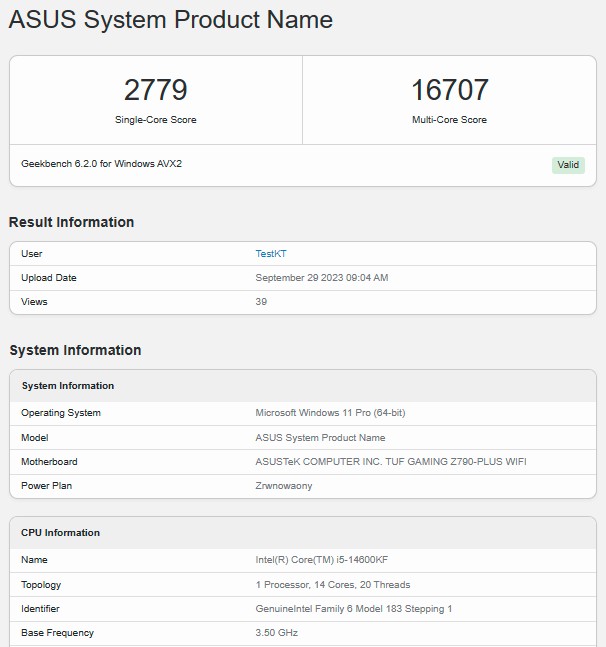Click the CPU Information table header

click(x=60, y=533)
